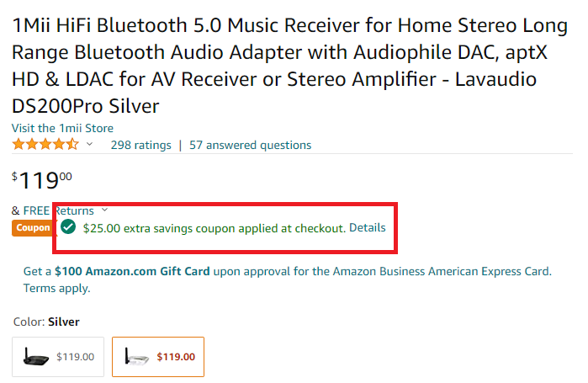
Task: Click the $25.00 extra savings coupon message
Action: (214, 228)
